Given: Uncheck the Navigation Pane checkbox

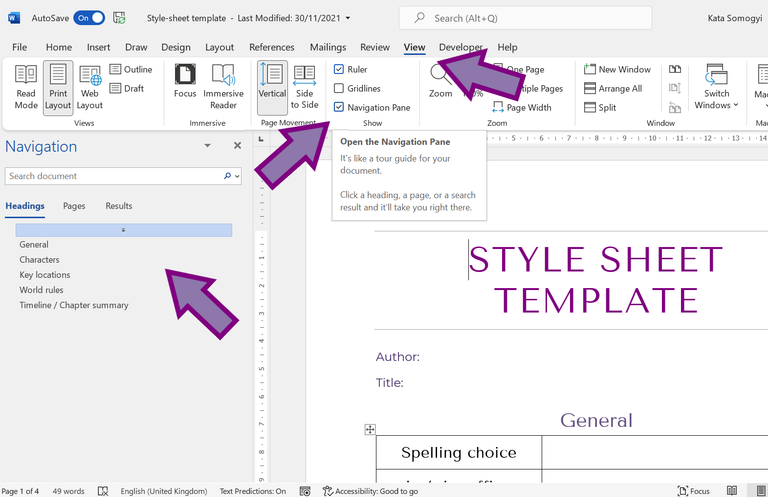Looking at the screenshot, I should point(338,107).
